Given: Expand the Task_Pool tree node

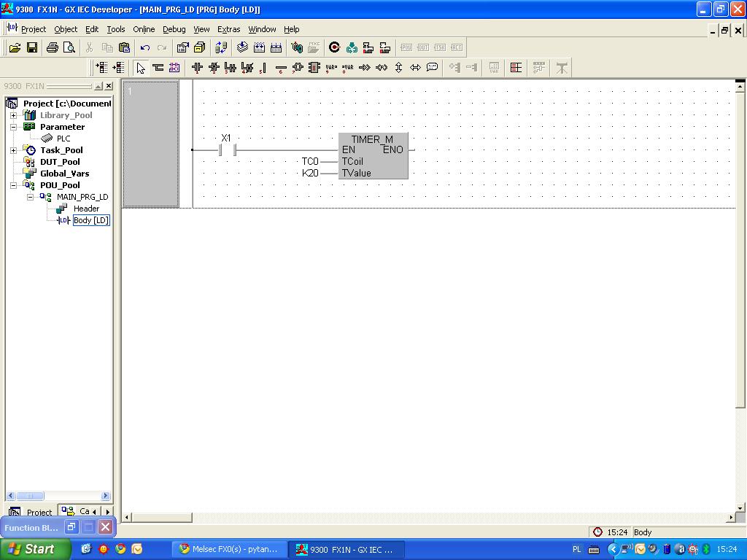Looking at the screenshot, I should [13, 150].
